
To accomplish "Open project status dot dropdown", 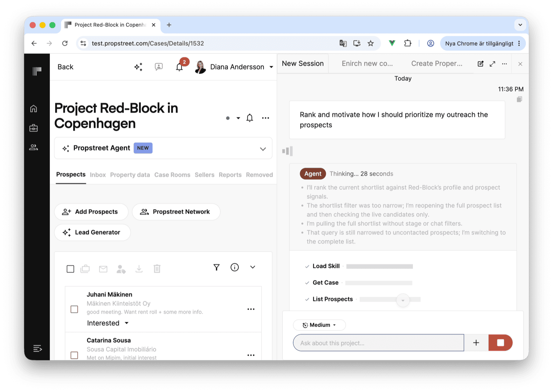I will click(x=233, y=118).
